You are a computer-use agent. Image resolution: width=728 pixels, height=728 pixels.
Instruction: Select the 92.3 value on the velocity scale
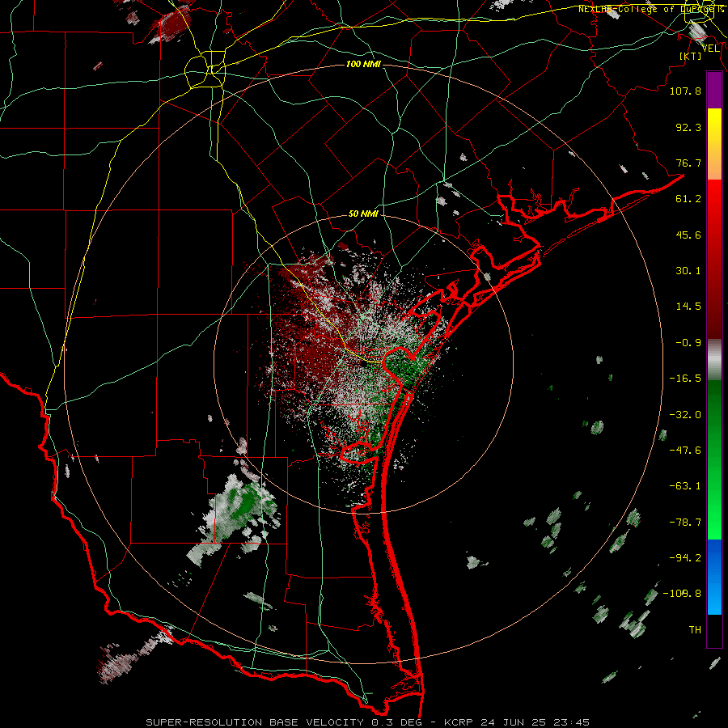(688, 127)
